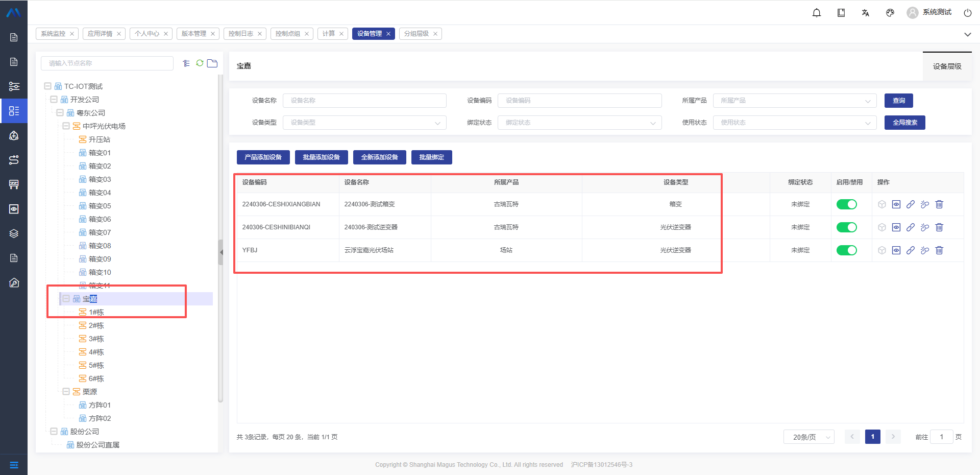Image resolution: width=980 pixels, height=475 pixels.
Task: Click the folder icon above device tree
Action: point(212,63)
